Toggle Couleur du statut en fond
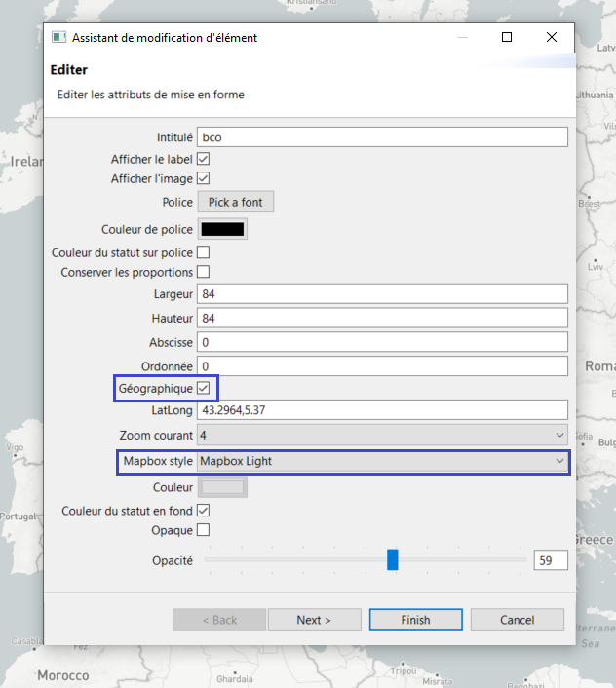The width and height of the screenshot is (616, 688). coord(204,511)
